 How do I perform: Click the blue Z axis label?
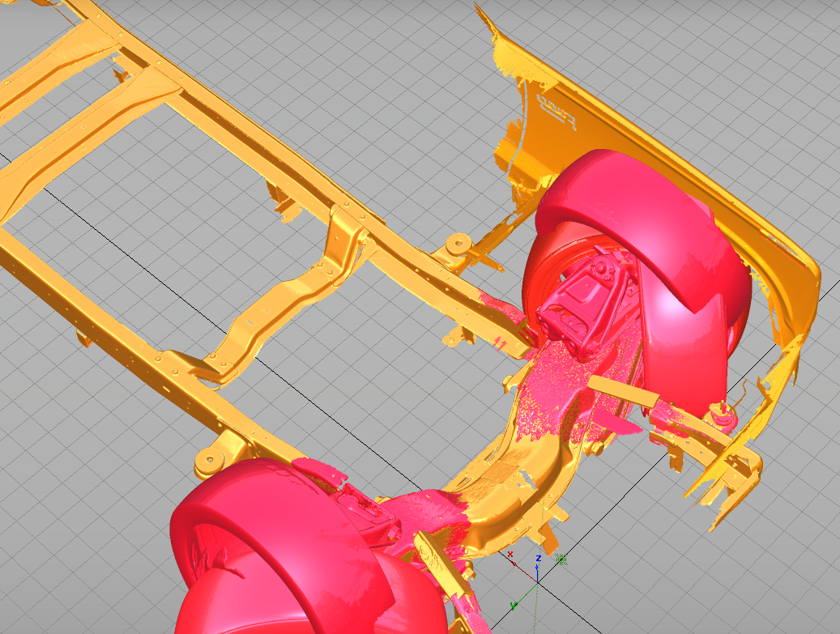click(x=539, y=558)
